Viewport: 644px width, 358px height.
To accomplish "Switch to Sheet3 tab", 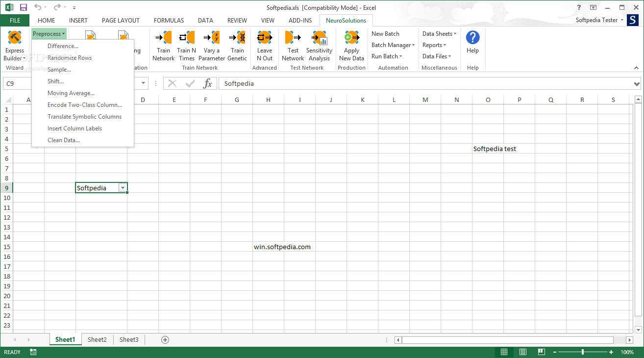I will [x=129, y=339].
